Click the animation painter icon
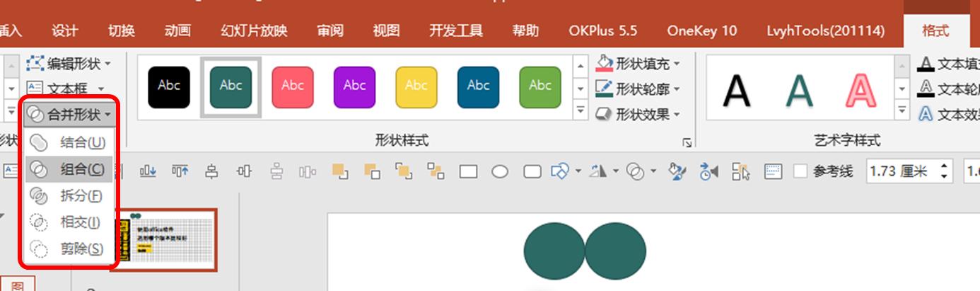The image size is (980, 291). pos(708,171)
